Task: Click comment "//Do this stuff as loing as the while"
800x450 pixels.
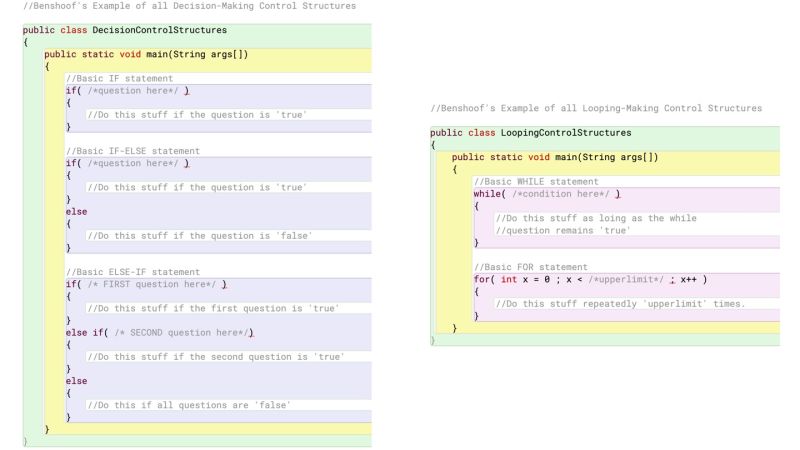Action: [596, 218]
